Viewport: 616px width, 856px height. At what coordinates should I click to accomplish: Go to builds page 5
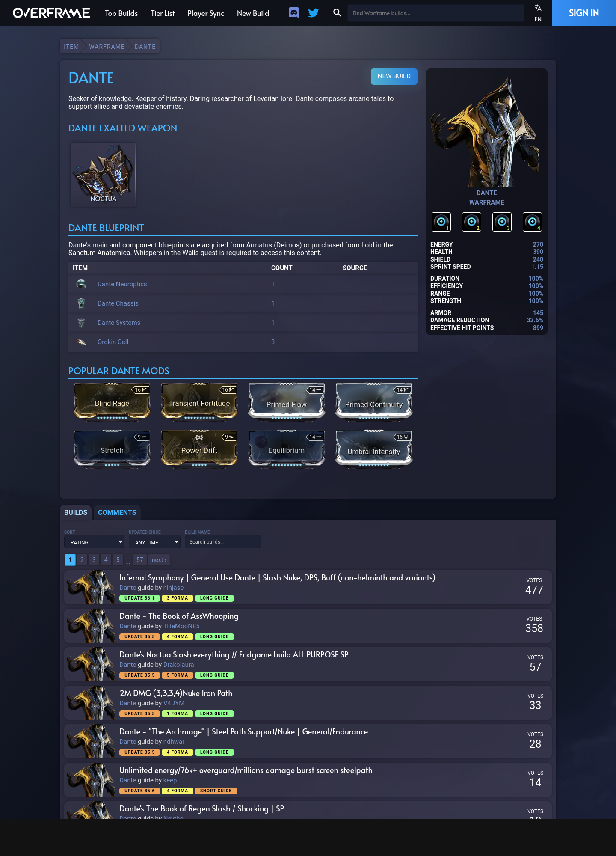[118, 560]
